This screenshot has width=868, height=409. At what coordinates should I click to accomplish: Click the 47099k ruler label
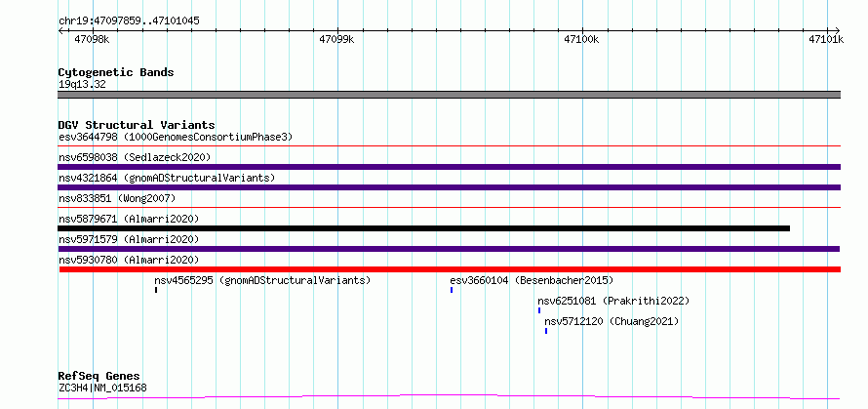[336, 39]
